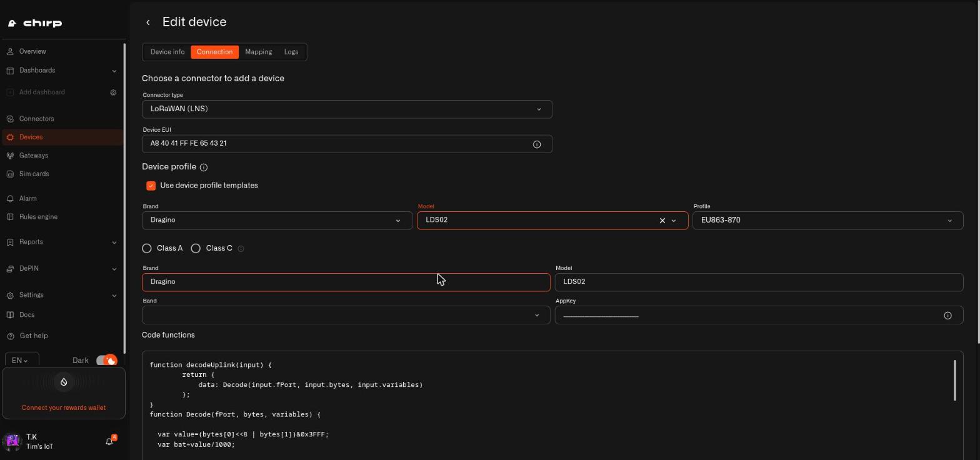
Task: Click the Rules engine sidebar icon
Action: (10, 217)
